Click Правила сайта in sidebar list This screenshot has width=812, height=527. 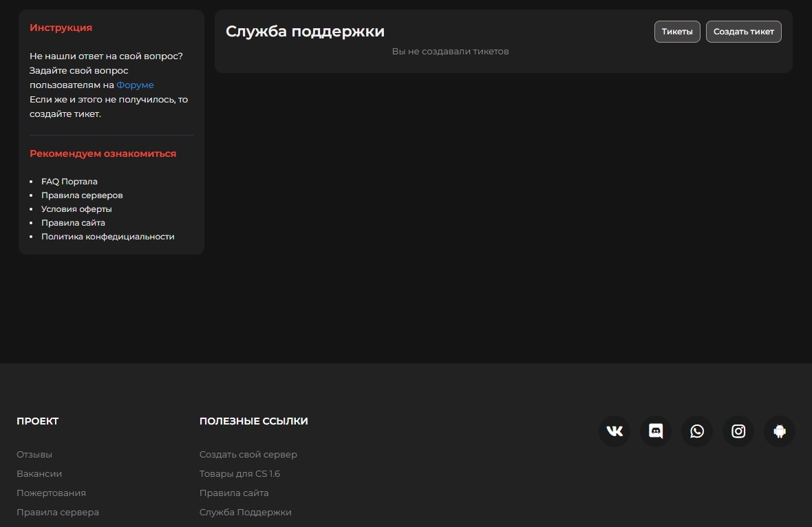click(x=73, y=223)
